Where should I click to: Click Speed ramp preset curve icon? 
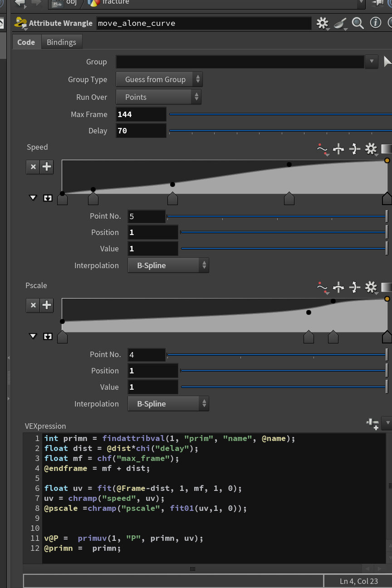click(322, 149)
